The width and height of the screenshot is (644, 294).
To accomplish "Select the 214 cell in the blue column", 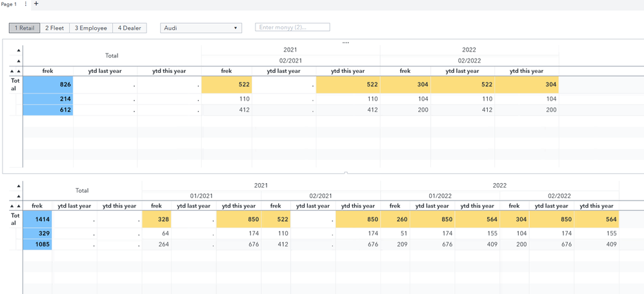I will pyautogui.click(x=48, y=99).
